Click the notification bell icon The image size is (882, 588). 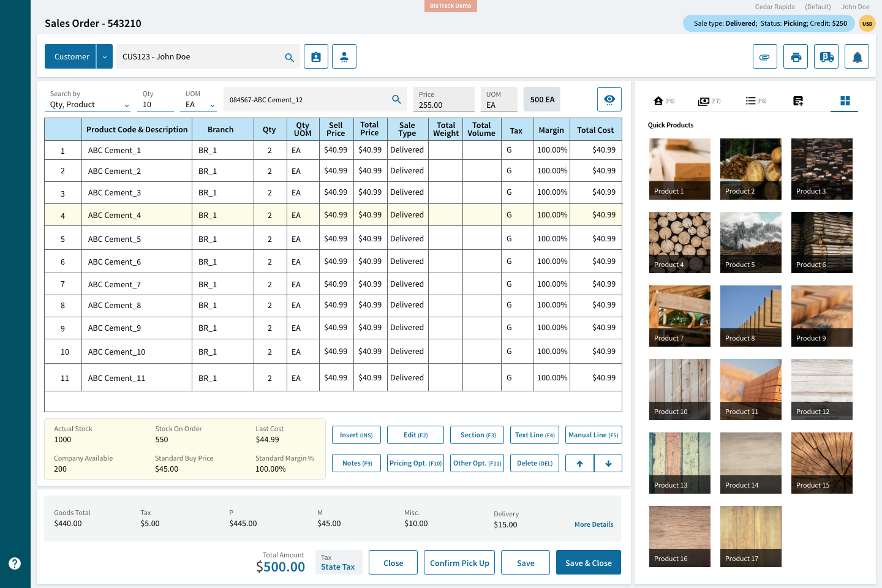click(x=857, y=56)
